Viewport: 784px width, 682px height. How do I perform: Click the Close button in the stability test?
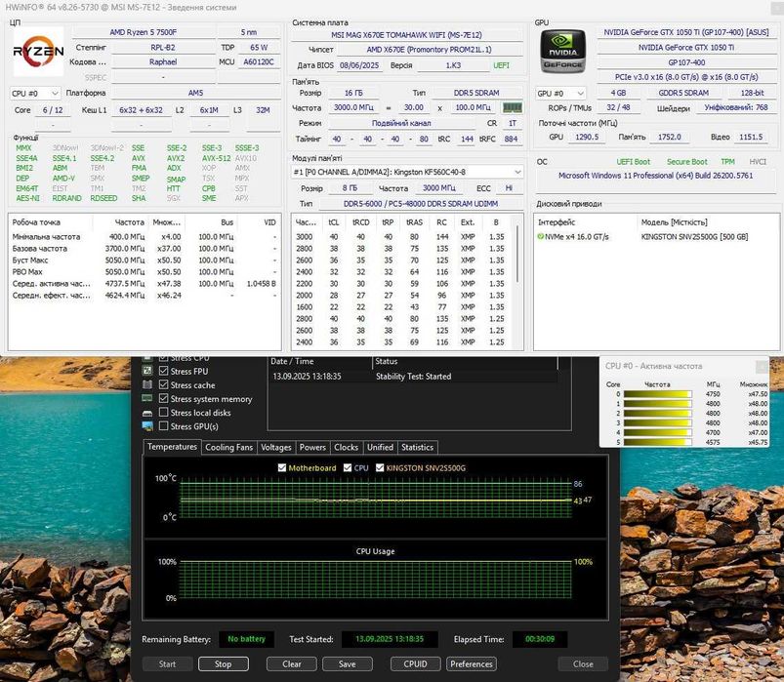click(x=583, y=664)
